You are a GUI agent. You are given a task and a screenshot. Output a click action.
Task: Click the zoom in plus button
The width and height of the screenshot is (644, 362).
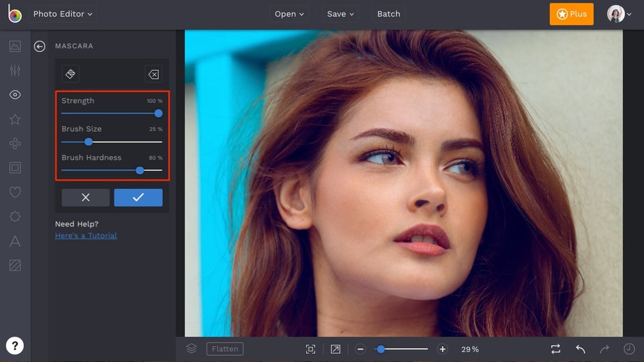442,349
